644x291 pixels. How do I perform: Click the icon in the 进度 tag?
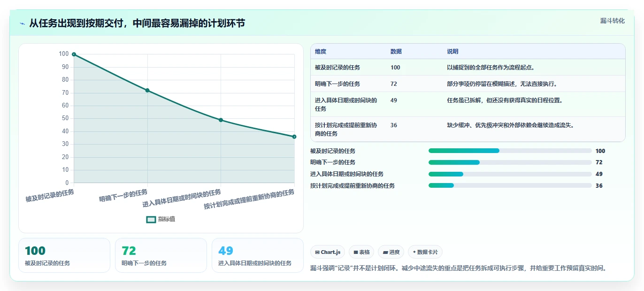[x=385, y=252]
